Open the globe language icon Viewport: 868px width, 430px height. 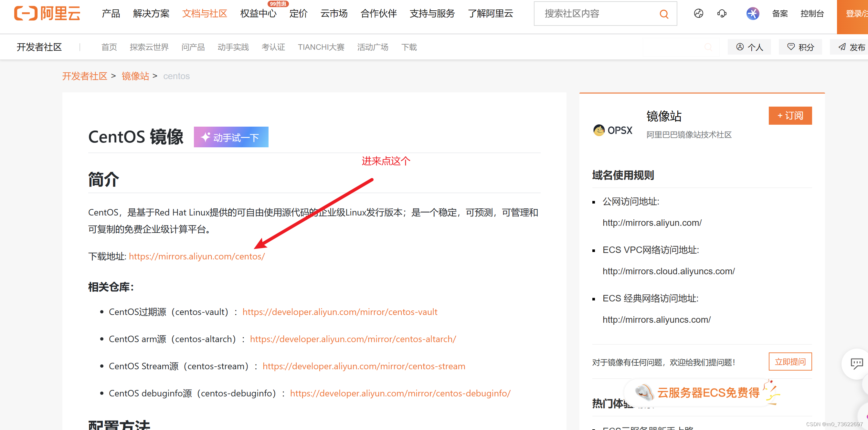(699, 14)
